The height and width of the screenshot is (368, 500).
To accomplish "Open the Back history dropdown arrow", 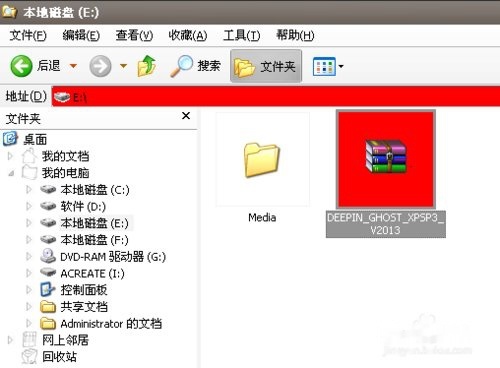I will coord(73,66).
